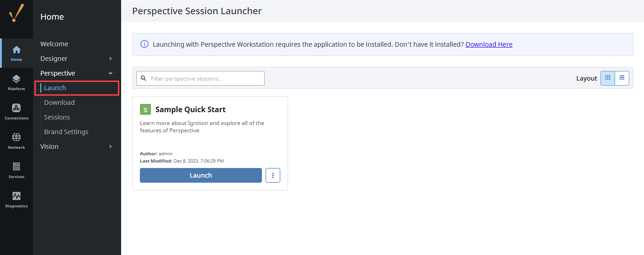Open the Diagnostics sidebar section
This screenshot has width=644, height=255.
point(17,200)
